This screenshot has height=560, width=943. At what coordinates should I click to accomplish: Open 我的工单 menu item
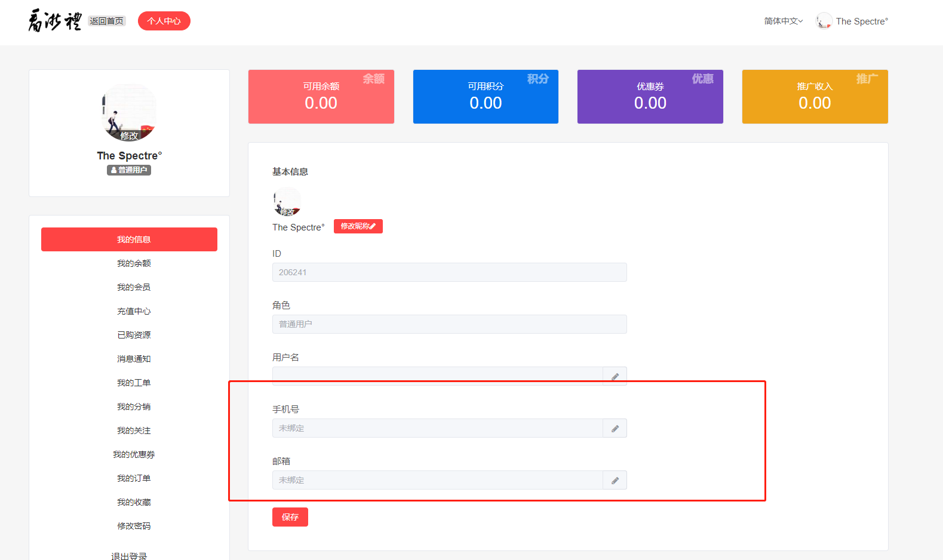point(134,383)
